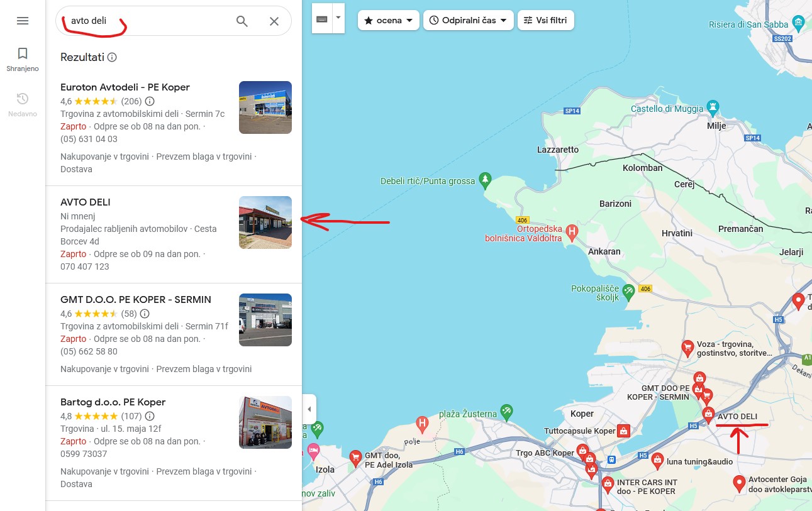Expand keyboard input options arrow
Viewport: 812px width, 511px height.
pyautogui.click(x=338, y=18)
